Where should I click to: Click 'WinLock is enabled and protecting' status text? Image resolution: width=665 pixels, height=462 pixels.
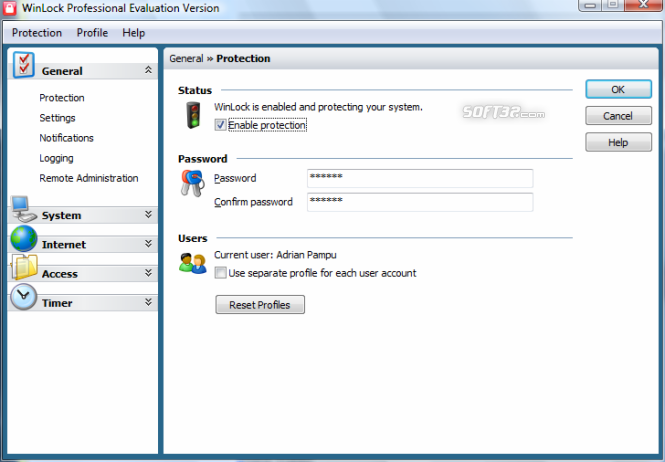tap(318, 107)
